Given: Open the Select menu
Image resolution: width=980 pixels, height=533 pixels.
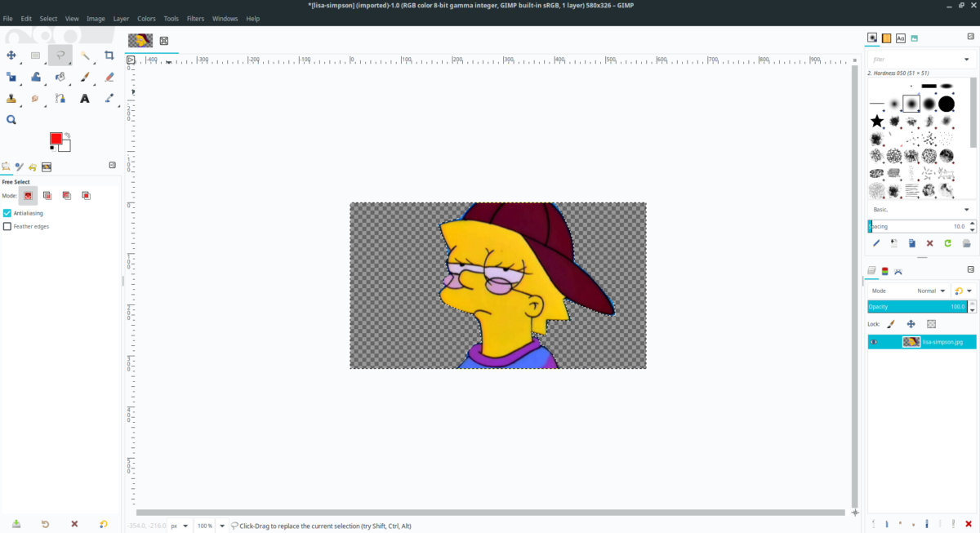Looking at the screenshot, I should pos(48,18).
